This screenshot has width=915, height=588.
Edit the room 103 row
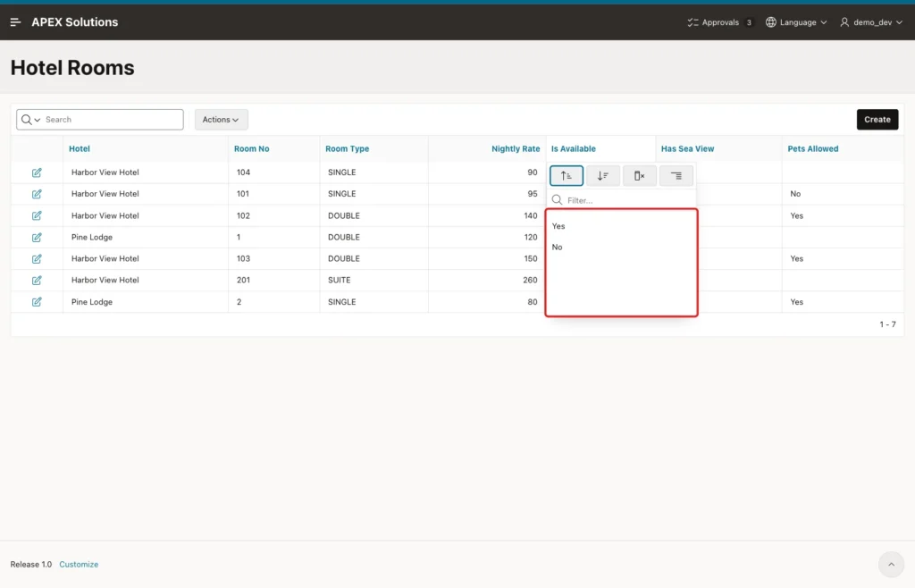tap(37, 258)
